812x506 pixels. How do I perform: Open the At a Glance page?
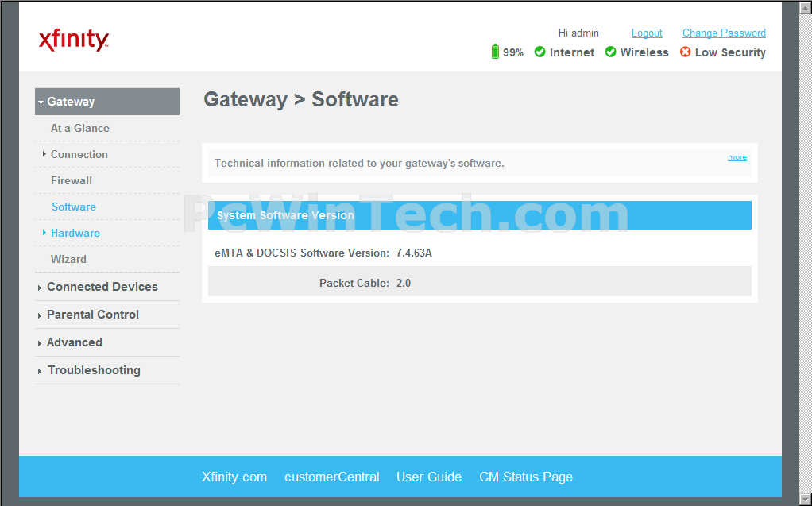[x=79, y=128]
